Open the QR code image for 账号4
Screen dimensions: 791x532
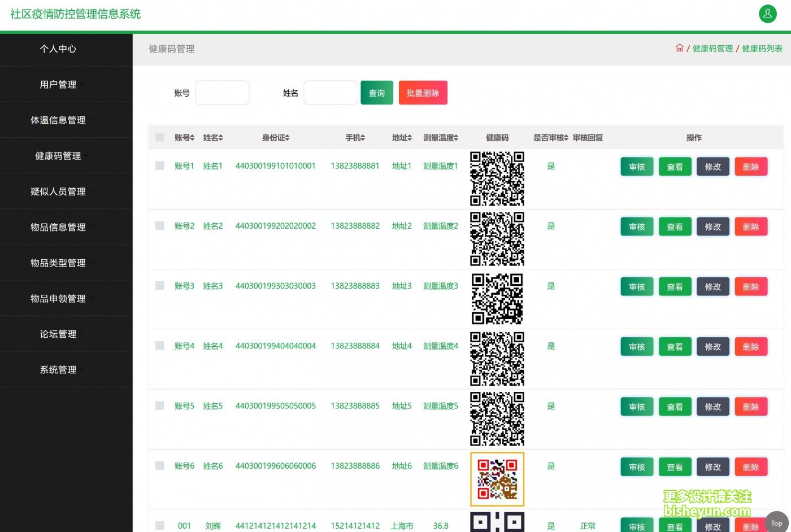tap(497, 359)
